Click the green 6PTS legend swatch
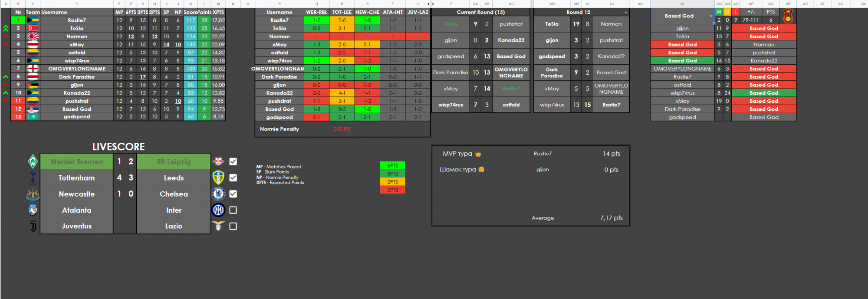The width and height of the screenshot is (868, 299). coord(392,166)
